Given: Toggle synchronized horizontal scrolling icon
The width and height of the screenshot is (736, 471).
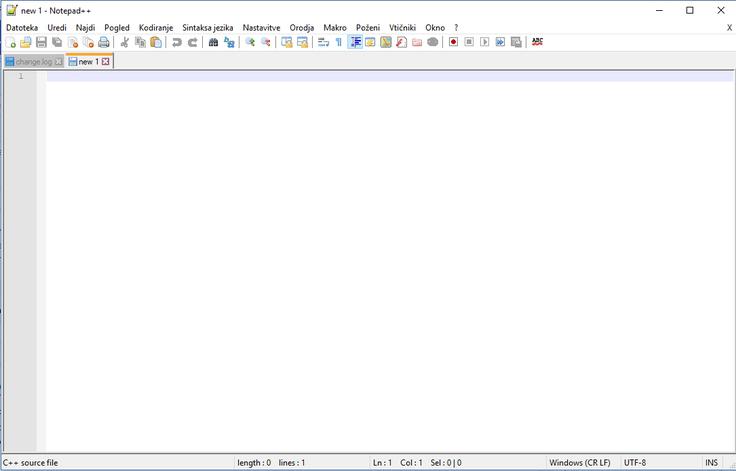Looking at the screenshot, I should pyautogui.click(x=302, y=42).
